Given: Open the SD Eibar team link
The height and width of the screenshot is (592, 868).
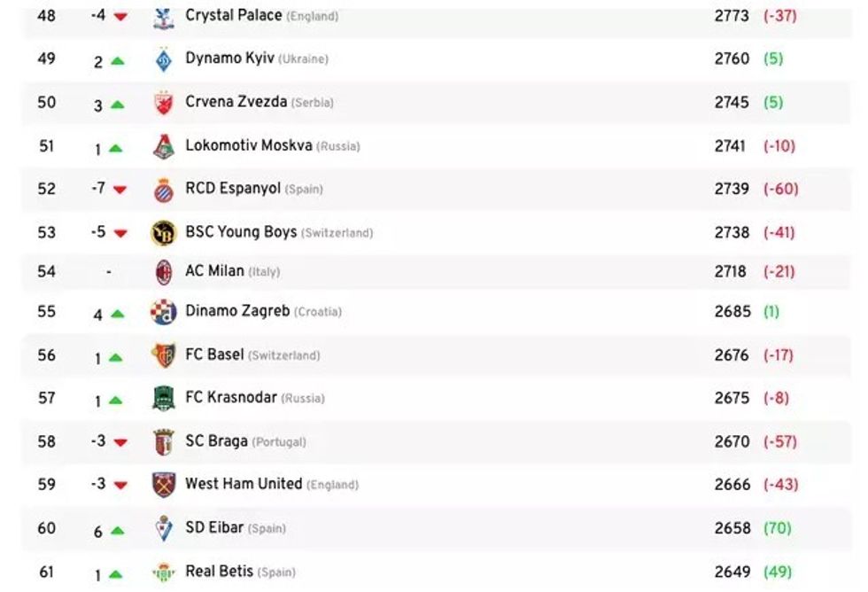Looking at the screenshot, I should point(213,528).
